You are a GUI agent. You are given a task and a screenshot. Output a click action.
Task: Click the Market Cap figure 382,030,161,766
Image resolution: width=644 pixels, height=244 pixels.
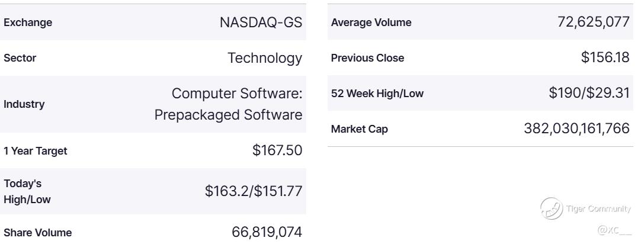(576, 129)
